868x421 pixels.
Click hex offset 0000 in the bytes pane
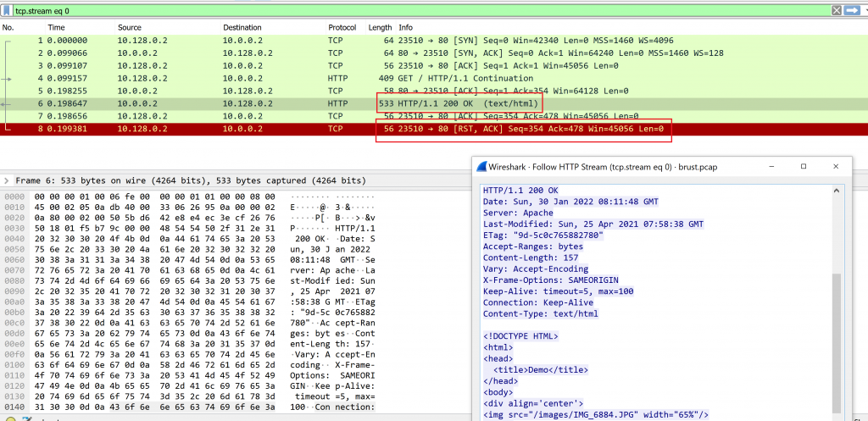14,197
